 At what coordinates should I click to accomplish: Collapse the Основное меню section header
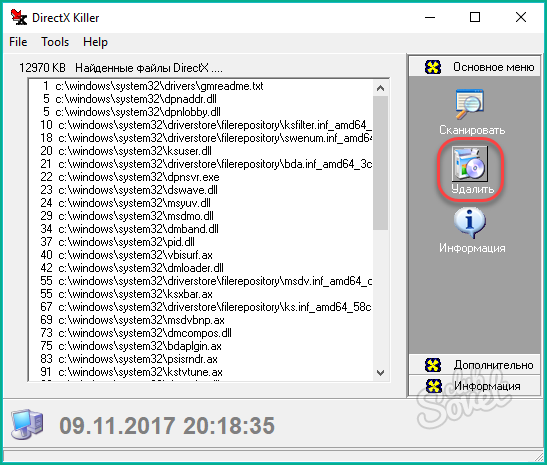474,66
